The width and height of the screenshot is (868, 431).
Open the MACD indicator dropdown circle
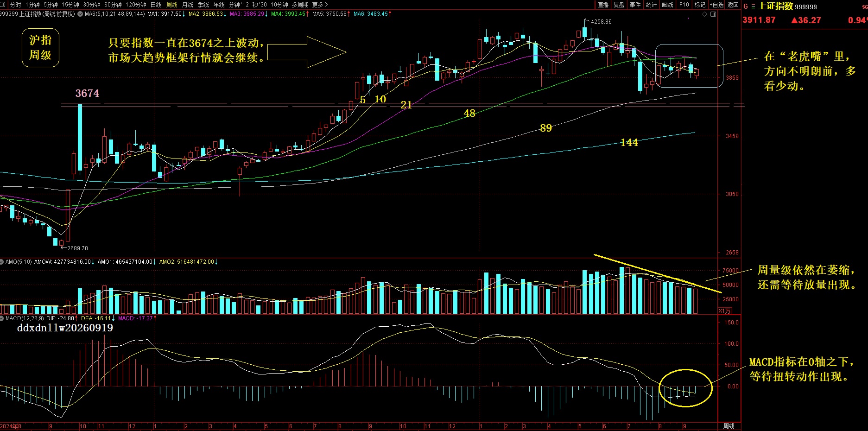click(x=2, y=318)
